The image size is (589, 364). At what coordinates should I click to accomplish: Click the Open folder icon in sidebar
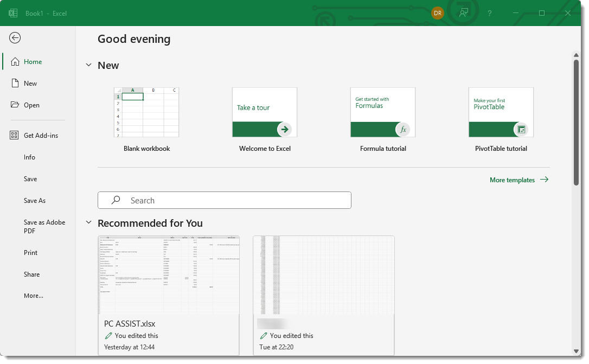click(x=15, y=105)
